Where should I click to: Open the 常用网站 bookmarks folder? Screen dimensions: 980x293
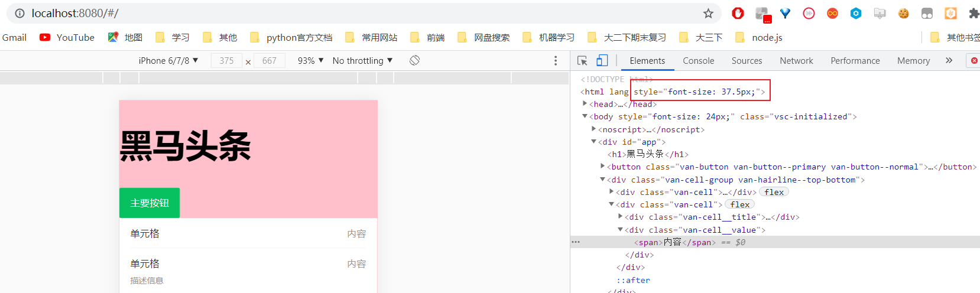pos(371,37)
